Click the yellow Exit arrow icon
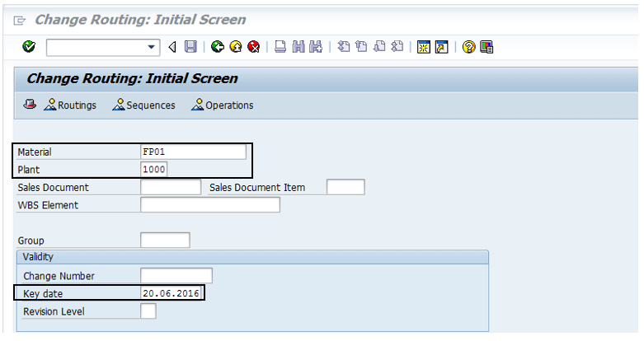 (x=236, y=47)
